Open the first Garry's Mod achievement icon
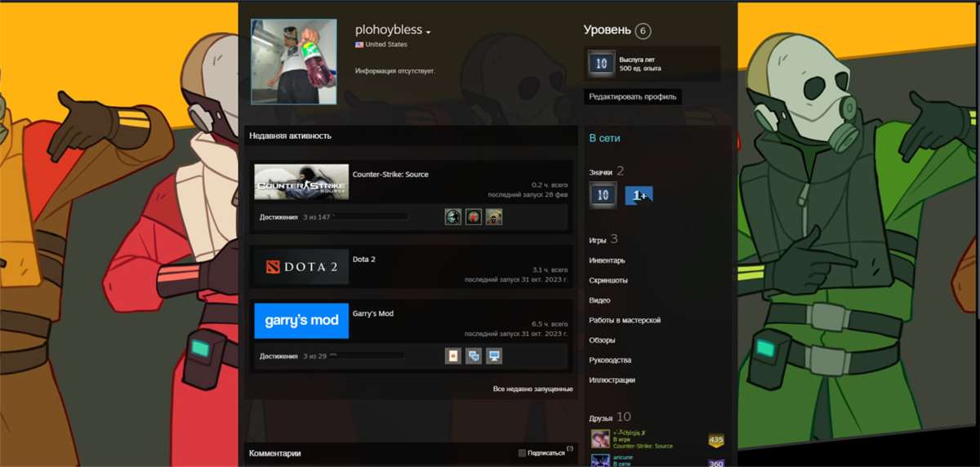This screenshot has height=467, width=980. (x=453, y=356)
